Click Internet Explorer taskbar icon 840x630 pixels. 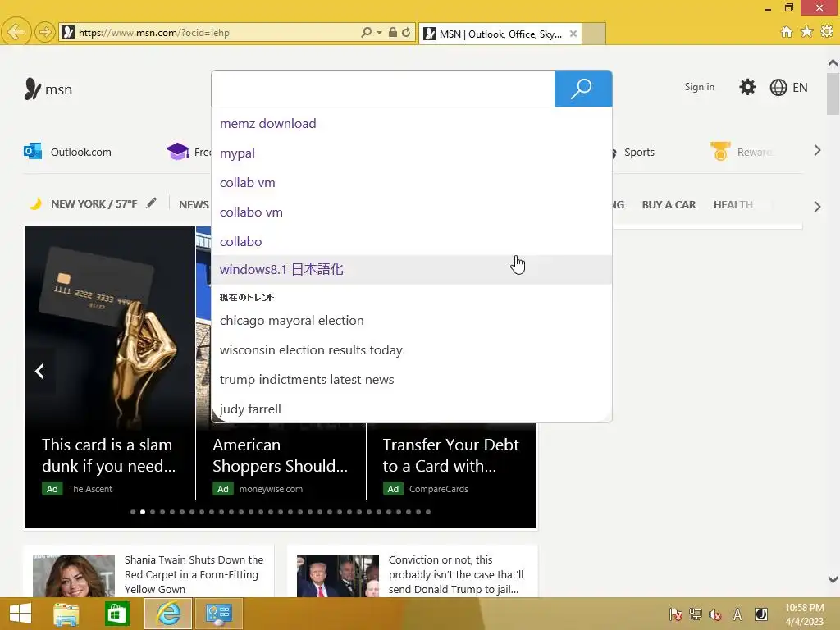pos(167,614)
